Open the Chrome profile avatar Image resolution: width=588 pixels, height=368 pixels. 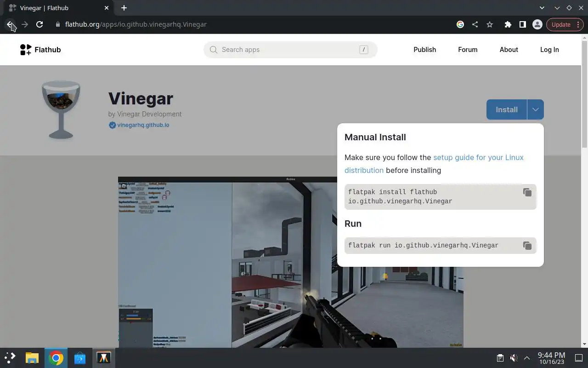(537, 24)
